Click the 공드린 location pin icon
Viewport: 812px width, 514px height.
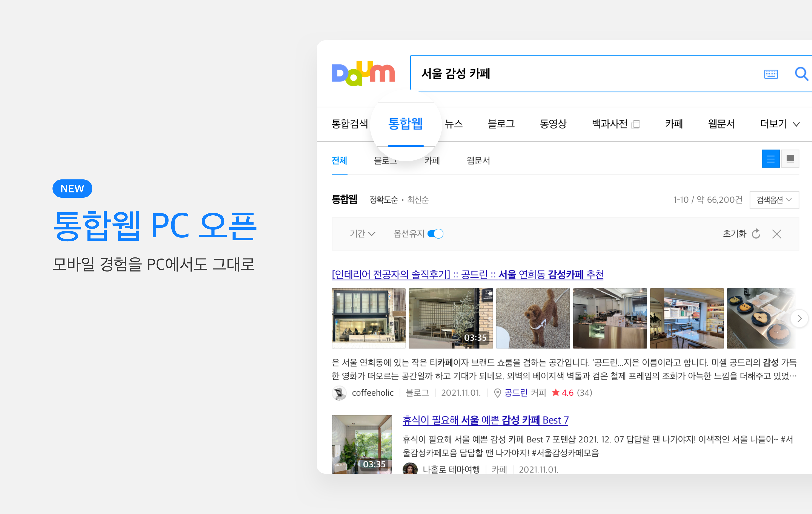497,393
